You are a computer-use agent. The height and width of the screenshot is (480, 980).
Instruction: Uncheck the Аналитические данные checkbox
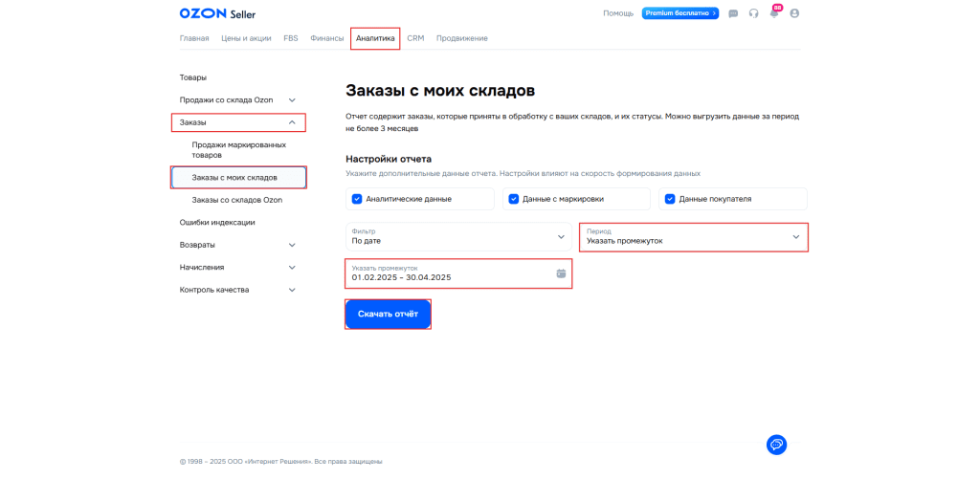(x=357, y=199)
